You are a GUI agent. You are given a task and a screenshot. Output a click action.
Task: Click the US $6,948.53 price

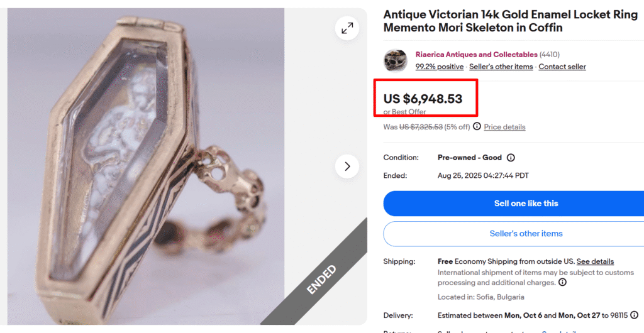point(423,99)
